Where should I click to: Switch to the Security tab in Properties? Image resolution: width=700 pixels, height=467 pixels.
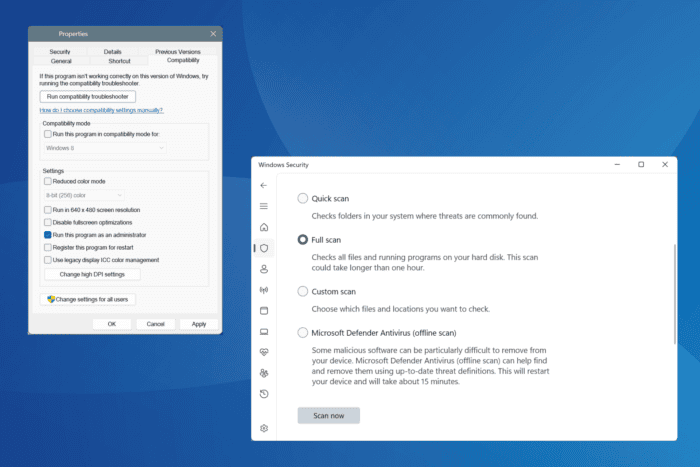60,51
